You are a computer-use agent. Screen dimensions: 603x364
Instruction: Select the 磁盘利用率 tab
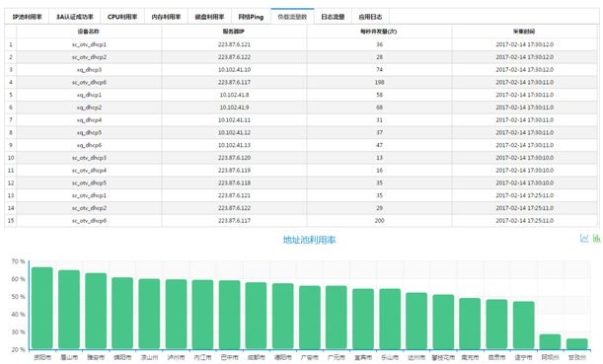(x=209, y=17)
